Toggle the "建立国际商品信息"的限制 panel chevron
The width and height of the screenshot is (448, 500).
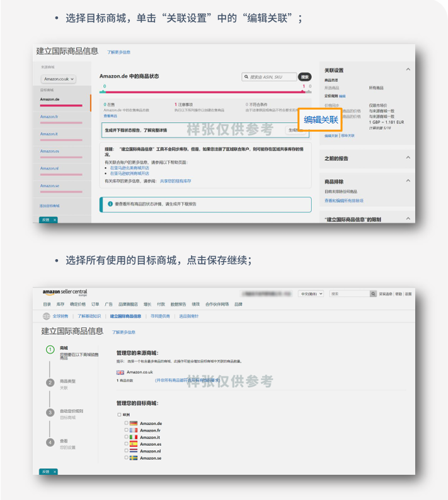tap(408, 218)
